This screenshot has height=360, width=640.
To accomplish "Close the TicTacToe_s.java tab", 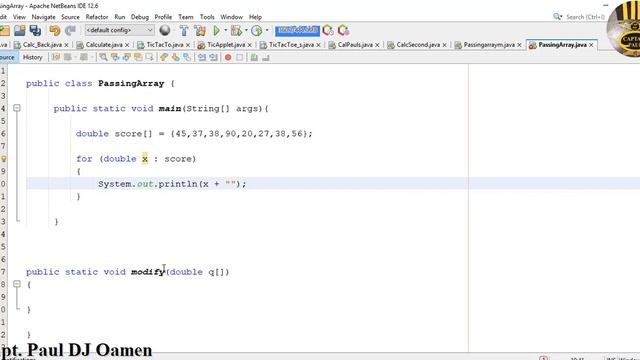I will click(x=318, y=45).
